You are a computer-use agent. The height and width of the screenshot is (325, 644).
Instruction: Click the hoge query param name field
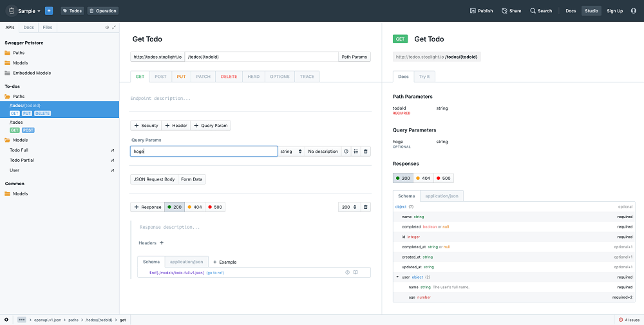pyautogui.click(x=204, y=152)
